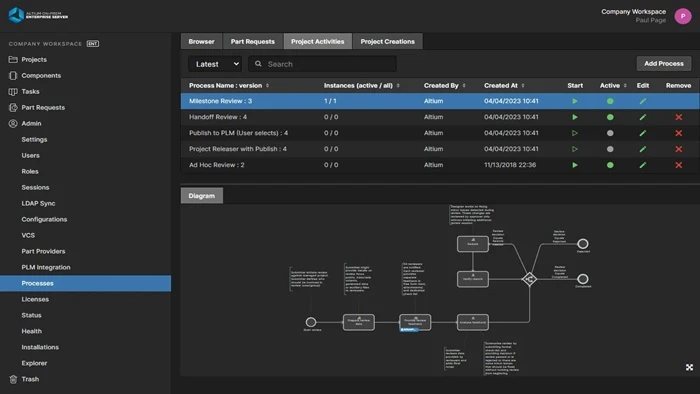Open user avatar P menu
Image resolution: width=700 pixels, height=394 pixels.
[x=683, y=16]
